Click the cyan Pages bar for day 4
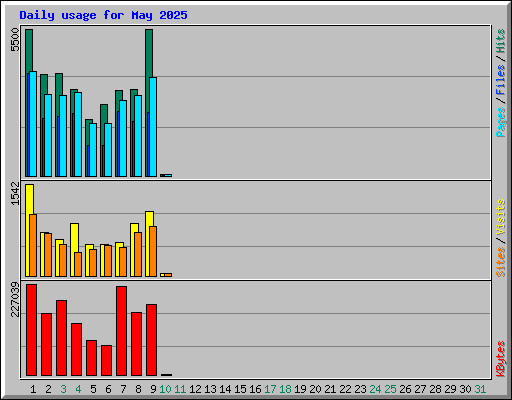512x400 pixels. click(78, 134)
